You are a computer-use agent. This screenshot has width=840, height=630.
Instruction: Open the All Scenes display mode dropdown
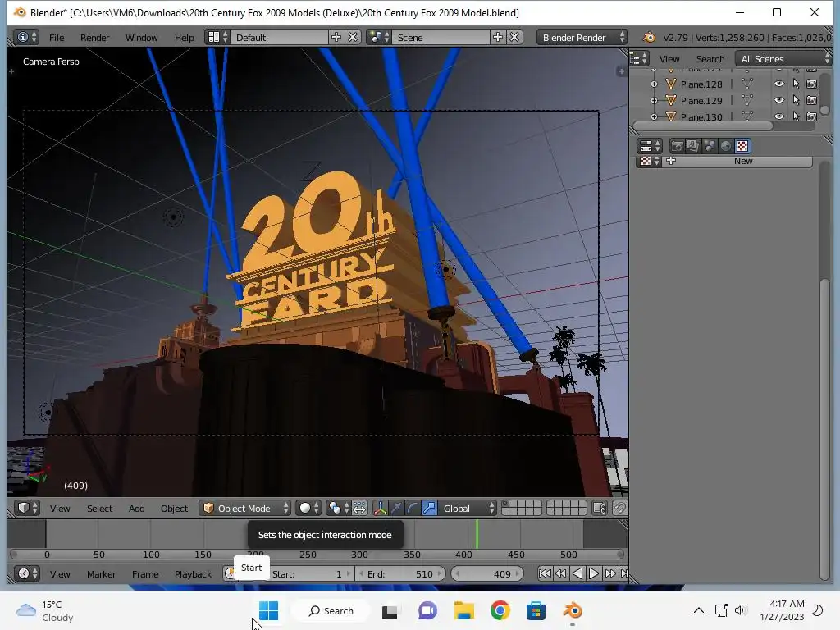(783, 59)
